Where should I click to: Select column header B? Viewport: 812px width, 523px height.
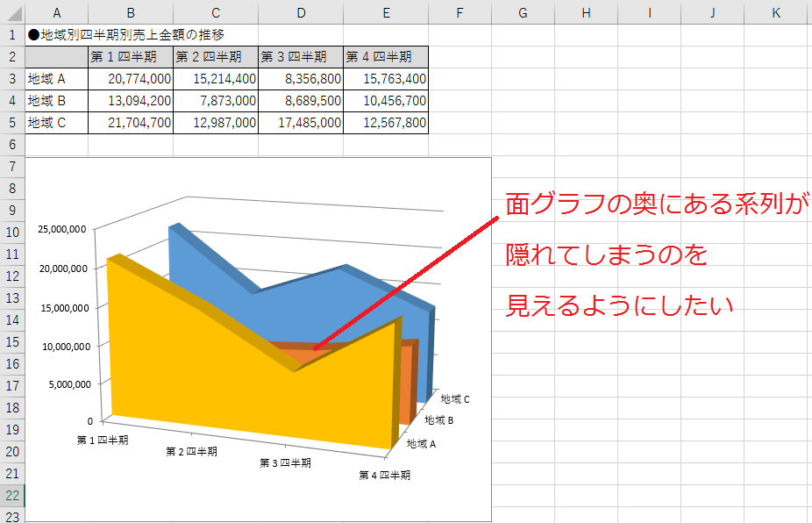(130, 13)
